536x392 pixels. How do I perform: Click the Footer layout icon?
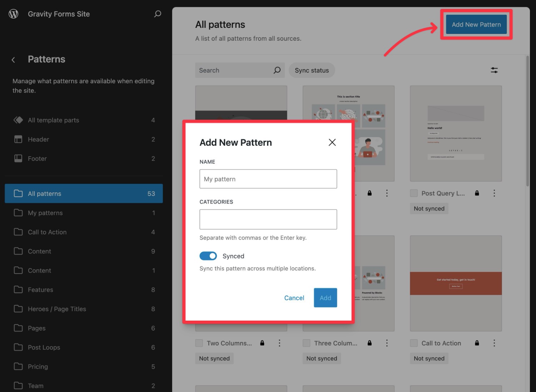pos(18,159)
